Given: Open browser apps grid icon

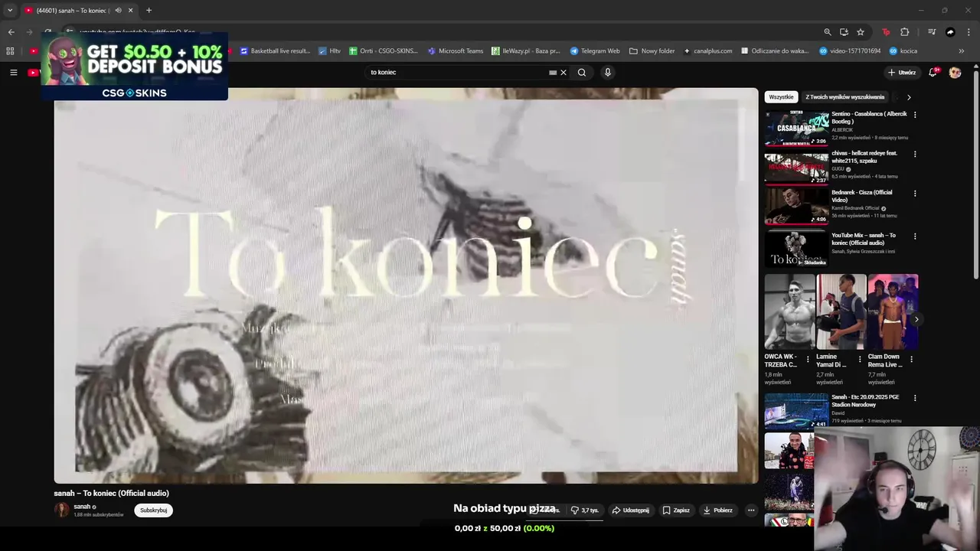Looking at the screenshot, I should click(10, 51).
